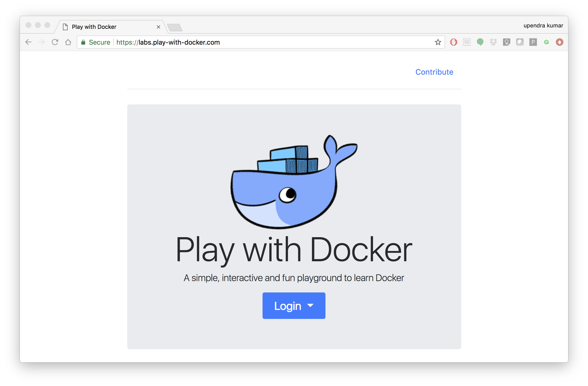
Task: Reload the Play with Docker page
Action: point(55,42)
